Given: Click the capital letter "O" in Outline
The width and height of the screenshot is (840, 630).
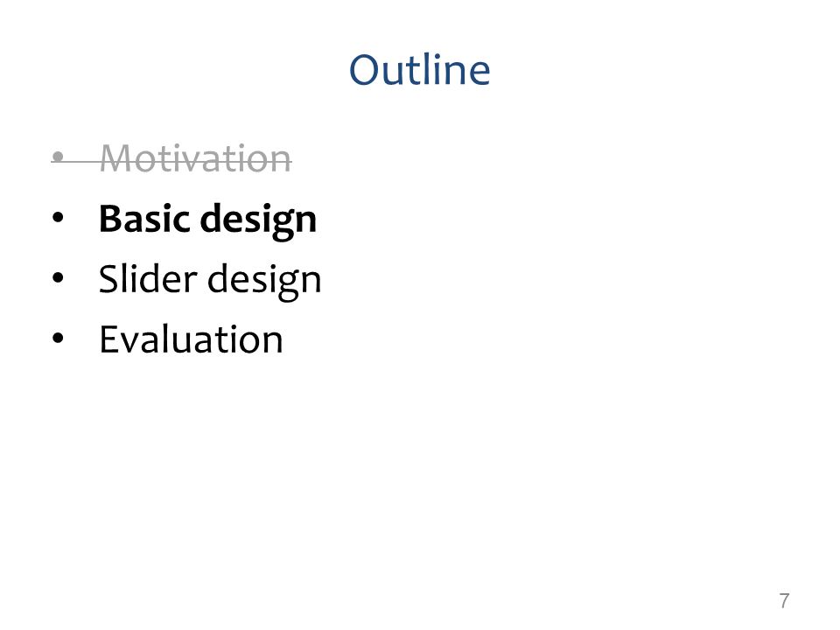Looking at the screenshot, I should point(365,70).
